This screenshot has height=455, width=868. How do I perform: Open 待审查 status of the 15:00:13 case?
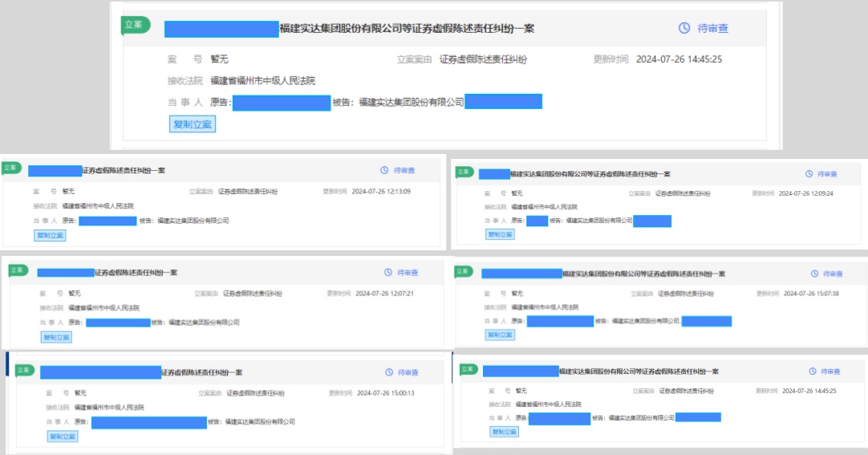(x=408, y=372)
